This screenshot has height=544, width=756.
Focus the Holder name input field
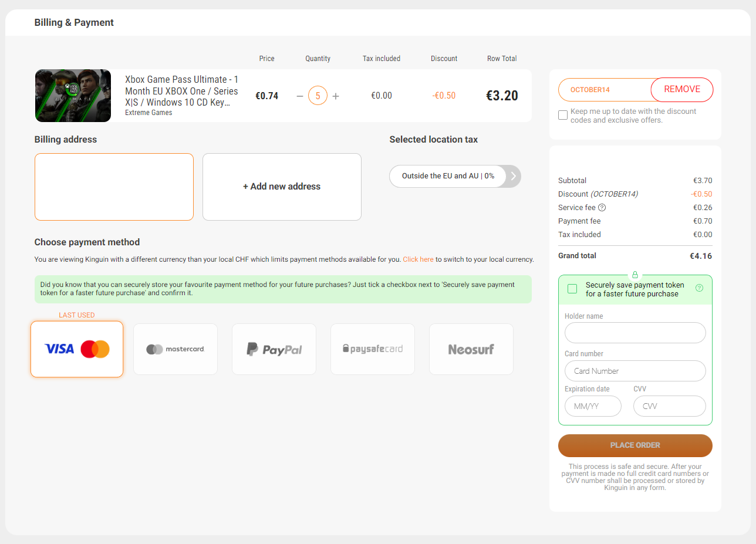(635, 333)
